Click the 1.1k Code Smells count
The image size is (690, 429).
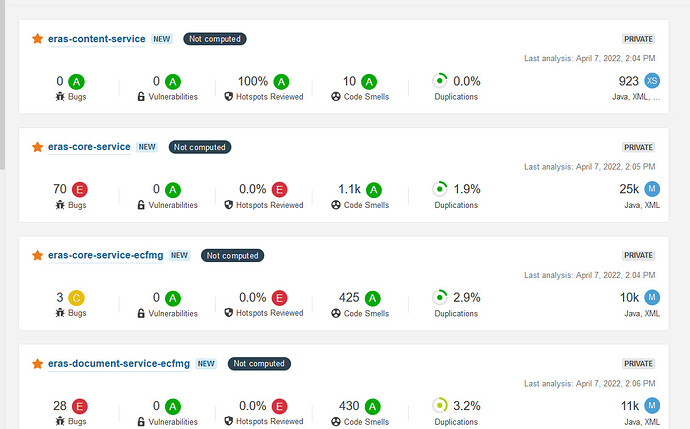tap(350, 189)
